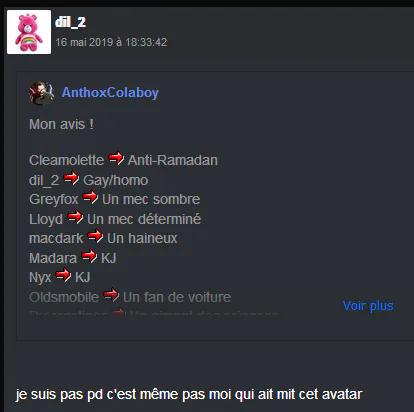Click the 'Un fan de voiture' line

pyautogui.click(x=177, y=297)
